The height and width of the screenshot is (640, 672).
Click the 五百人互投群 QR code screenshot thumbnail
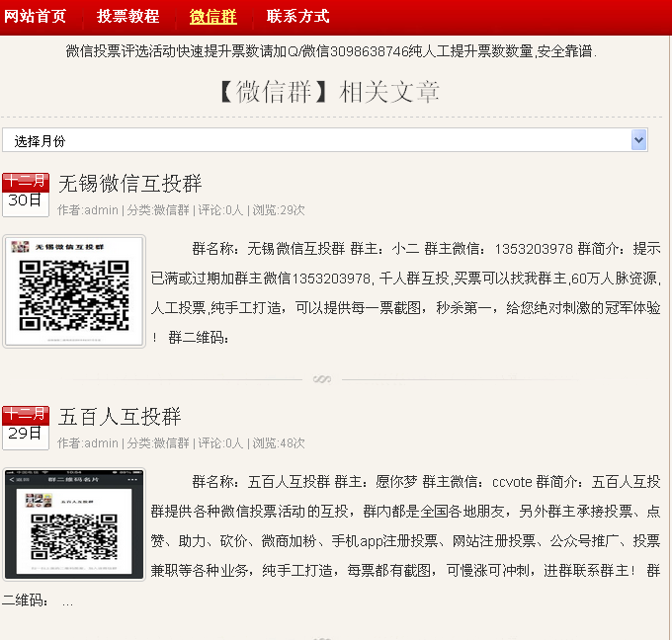[74, 524]
